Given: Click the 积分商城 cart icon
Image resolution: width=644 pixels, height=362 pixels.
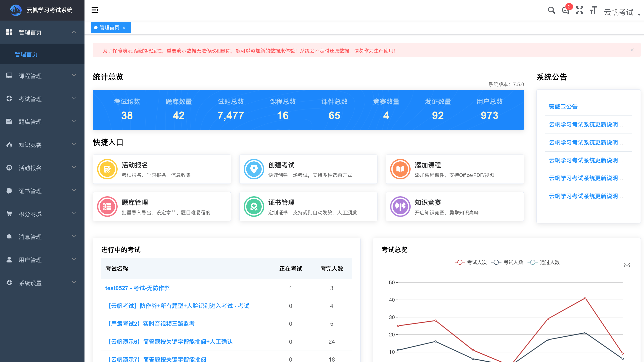Looking at the screenshot, I should coord(9,214).
